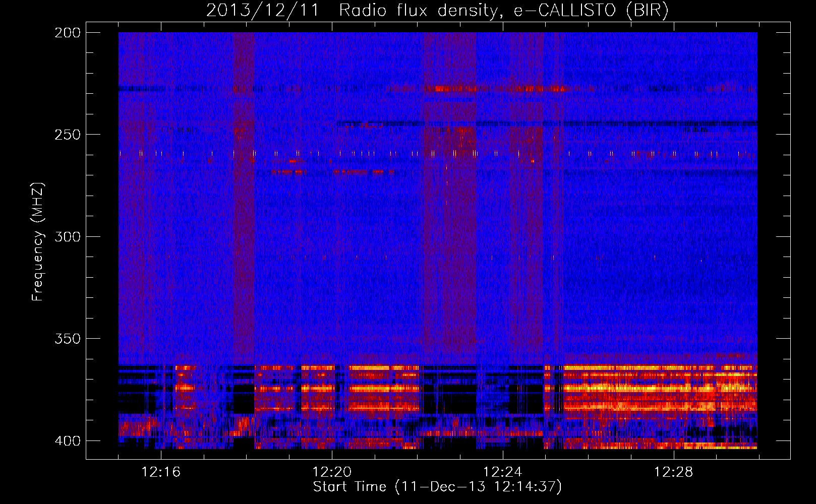Click the 'Frequency (MHZ)' axis label

pos(38,242)
